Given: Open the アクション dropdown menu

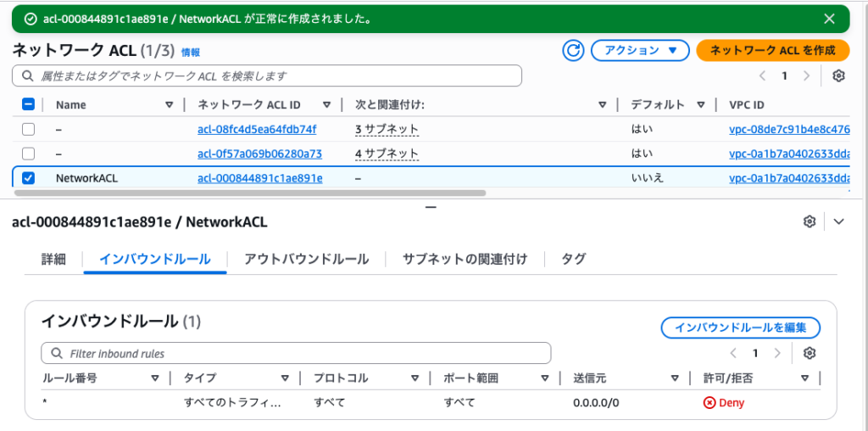Looking at the screenshot, I should (x=640, y=51).
